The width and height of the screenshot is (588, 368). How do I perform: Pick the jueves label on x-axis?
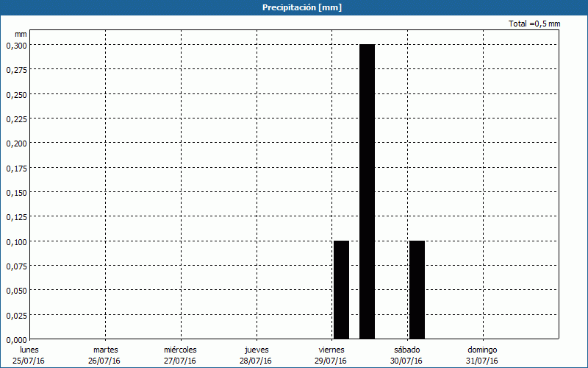256,350
